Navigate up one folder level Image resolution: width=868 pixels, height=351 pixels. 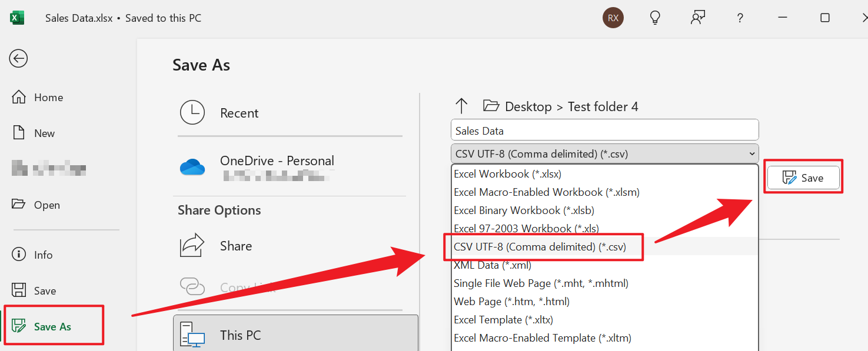pos(463,106)
